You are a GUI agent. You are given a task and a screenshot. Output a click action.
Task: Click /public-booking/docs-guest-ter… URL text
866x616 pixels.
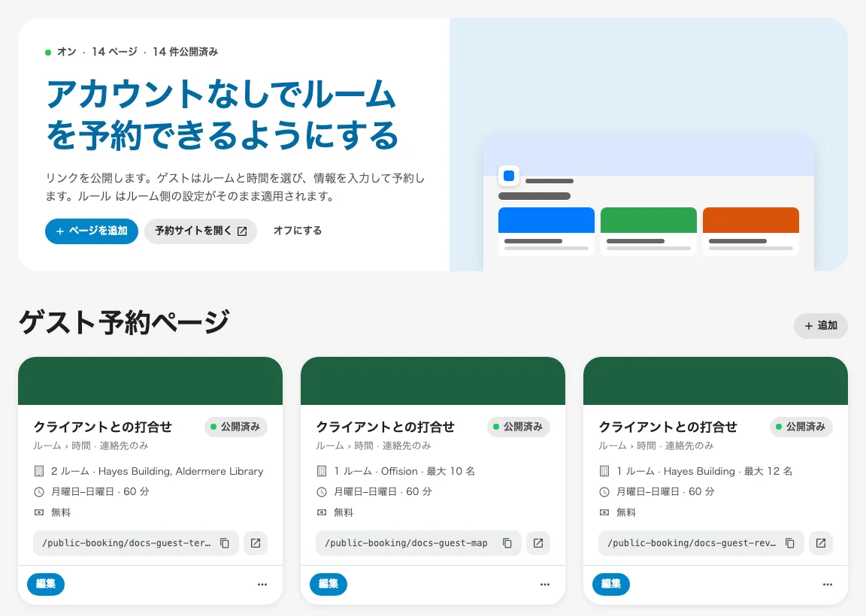click(126, 543)
